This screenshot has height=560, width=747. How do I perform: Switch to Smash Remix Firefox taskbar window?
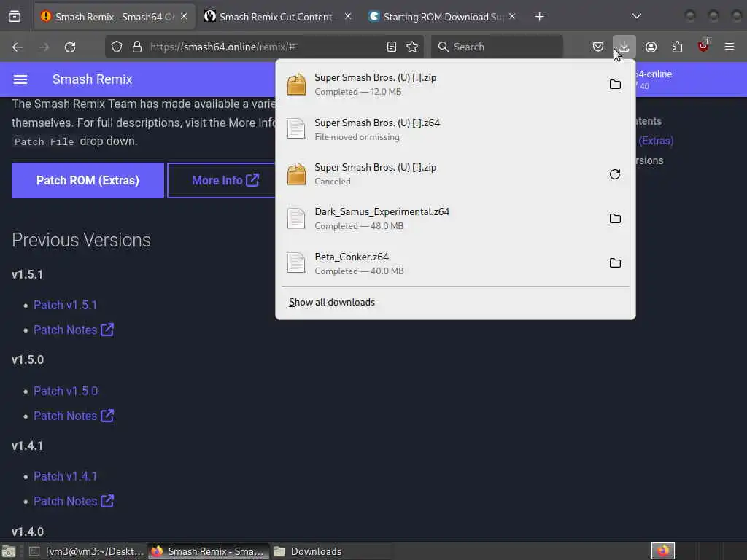pyautogui.click(x=209, y=551)
